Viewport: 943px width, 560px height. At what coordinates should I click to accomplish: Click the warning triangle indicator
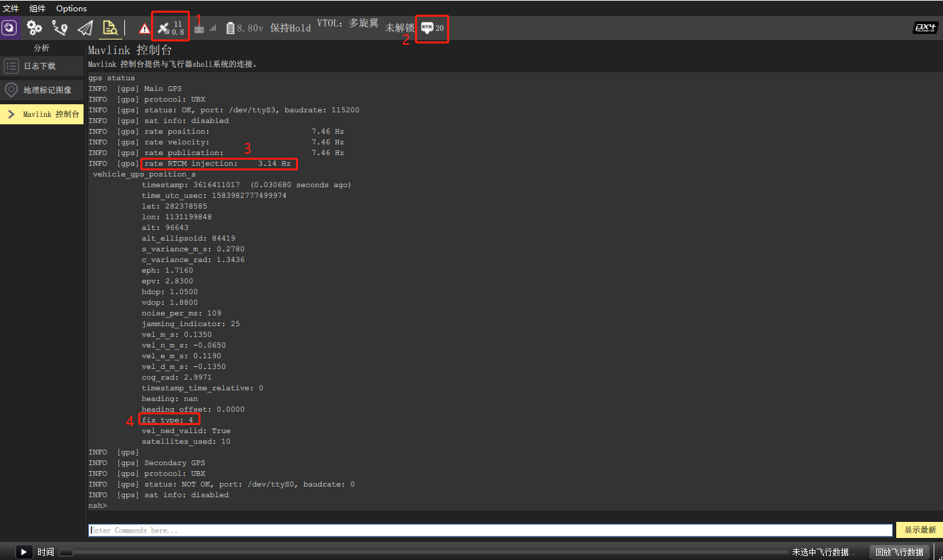144,29
